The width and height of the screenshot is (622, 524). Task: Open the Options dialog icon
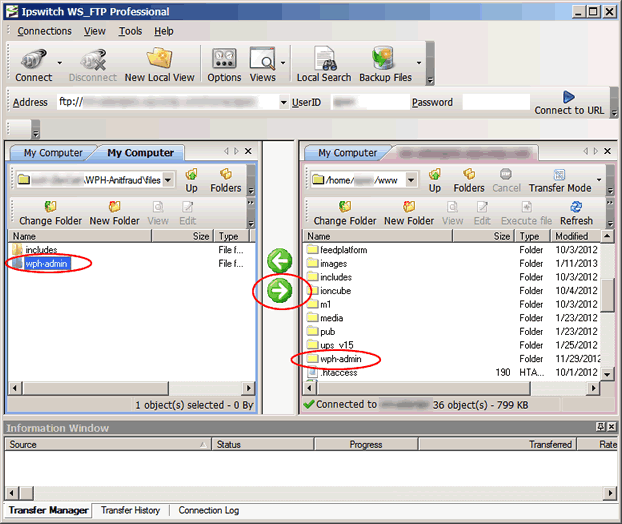click(x=224, y=65)
